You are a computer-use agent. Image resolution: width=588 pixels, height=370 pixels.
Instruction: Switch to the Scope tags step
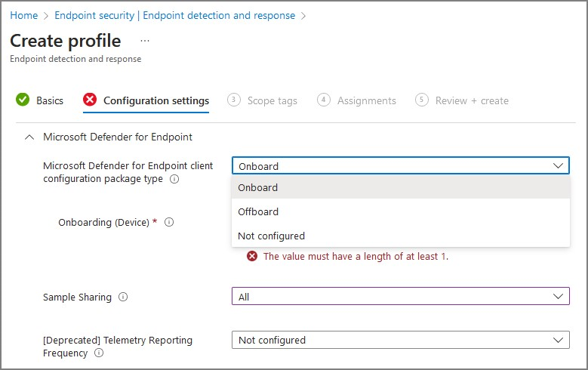(272, 100)
